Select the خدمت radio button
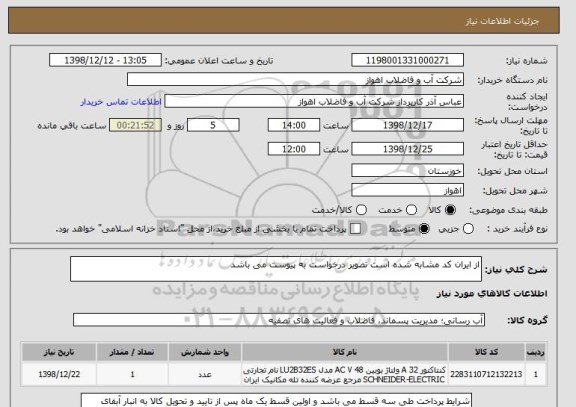The width and height of the screenshot is (576, 407). [411, 210]
